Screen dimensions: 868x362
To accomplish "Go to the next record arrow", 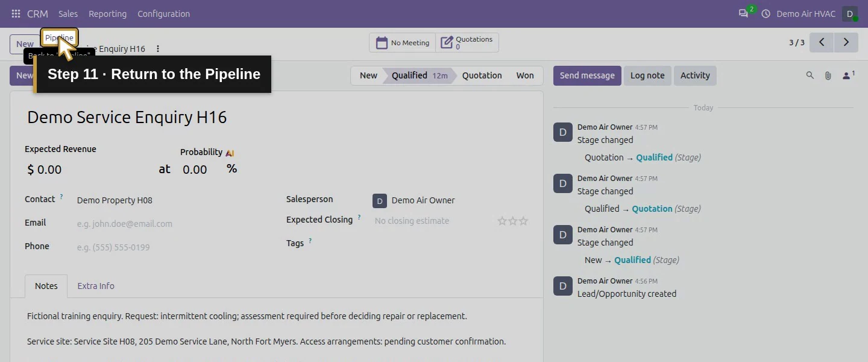I will [846, 42].
